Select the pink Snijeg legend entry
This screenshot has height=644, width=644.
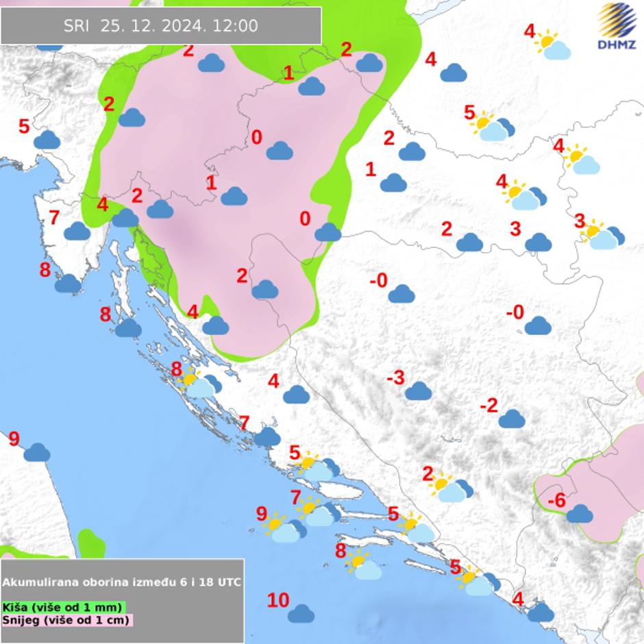click(66, 620)
